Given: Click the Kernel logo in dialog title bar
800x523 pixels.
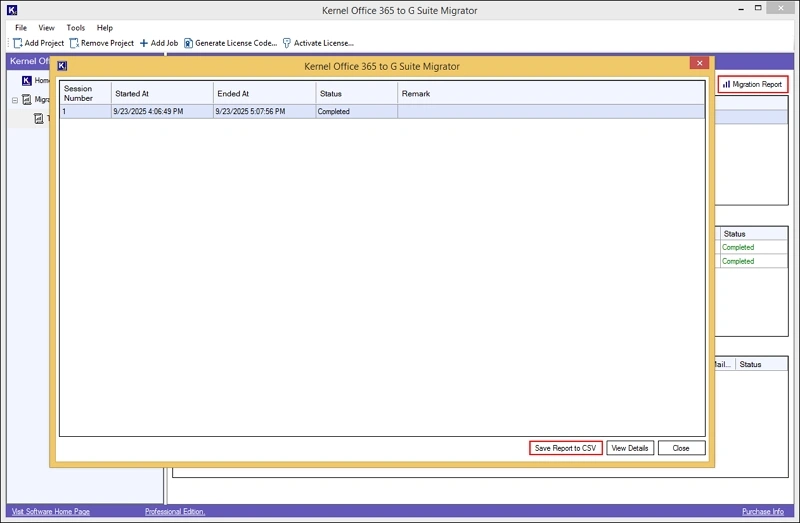Looking at the screenshot, I should click(62, 66).
